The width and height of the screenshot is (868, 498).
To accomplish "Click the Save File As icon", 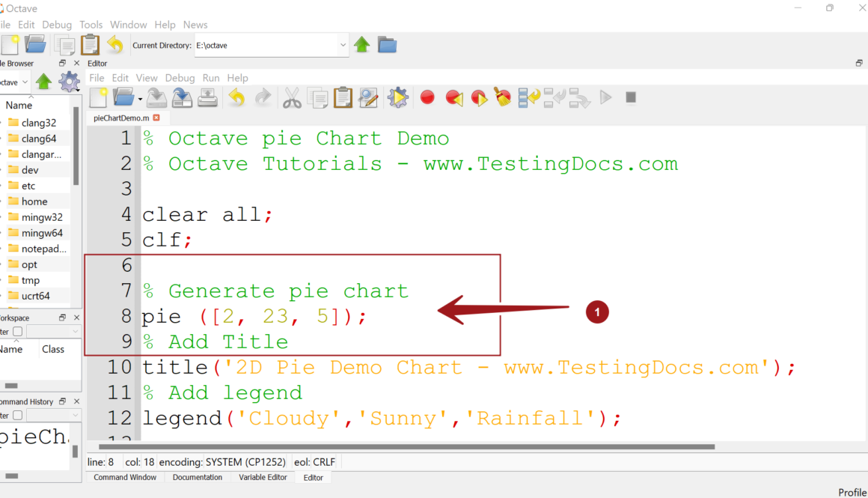I will [182, 97].
